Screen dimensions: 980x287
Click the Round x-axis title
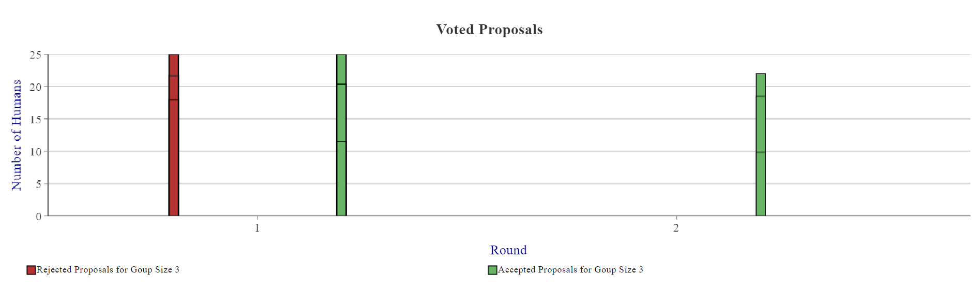(x=508, y=250)
